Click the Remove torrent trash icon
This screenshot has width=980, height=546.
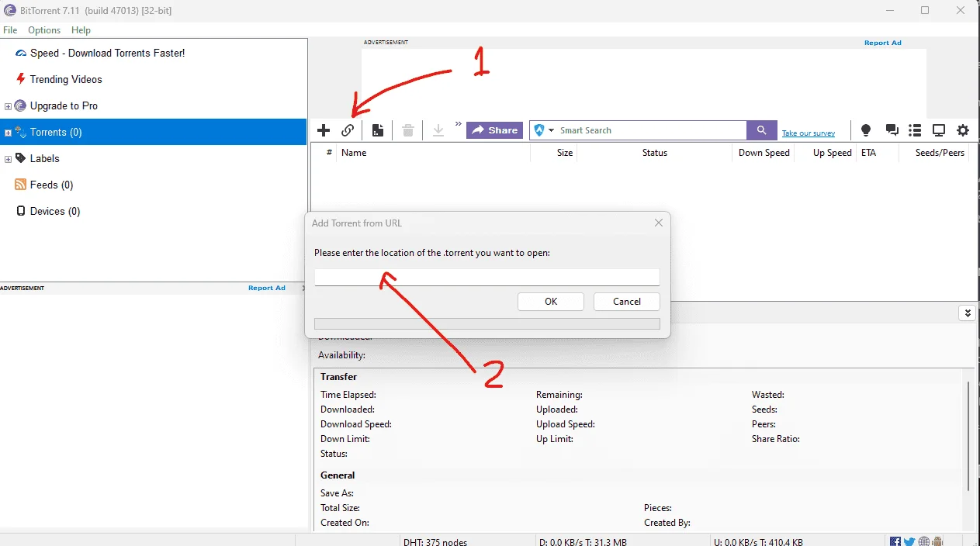(x=408, y=130)
